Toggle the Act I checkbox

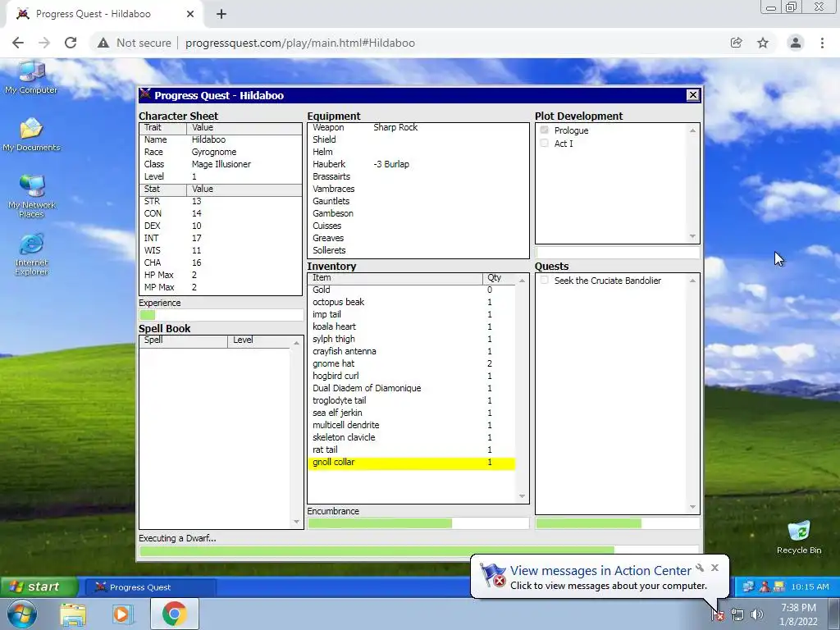[x=545, y=143]
